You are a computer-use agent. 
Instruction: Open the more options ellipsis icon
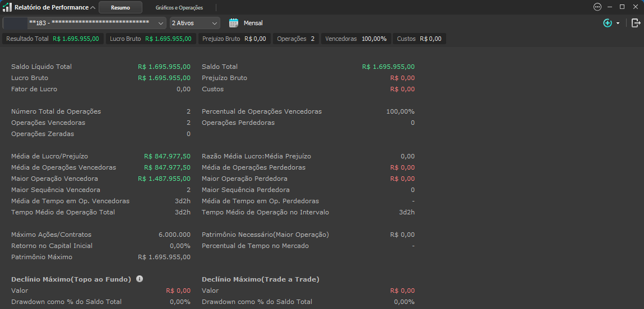point(597,7)
